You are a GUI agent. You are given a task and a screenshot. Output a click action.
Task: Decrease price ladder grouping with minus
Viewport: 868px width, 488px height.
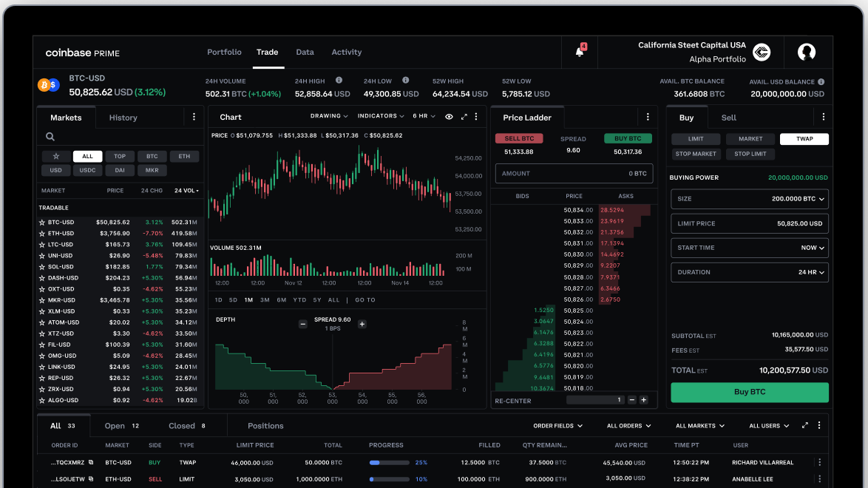pyautogui.click(x=632, y=400)
